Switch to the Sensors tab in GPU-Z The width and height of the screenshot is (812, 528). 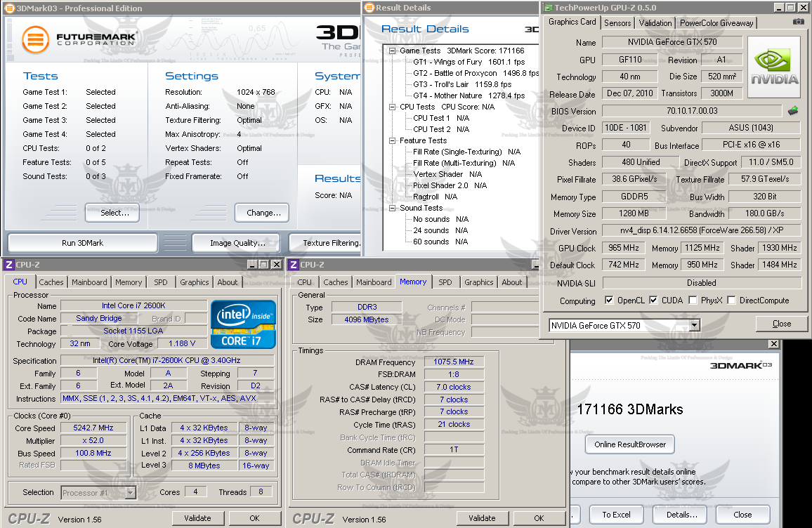click(x=617, y=22)
